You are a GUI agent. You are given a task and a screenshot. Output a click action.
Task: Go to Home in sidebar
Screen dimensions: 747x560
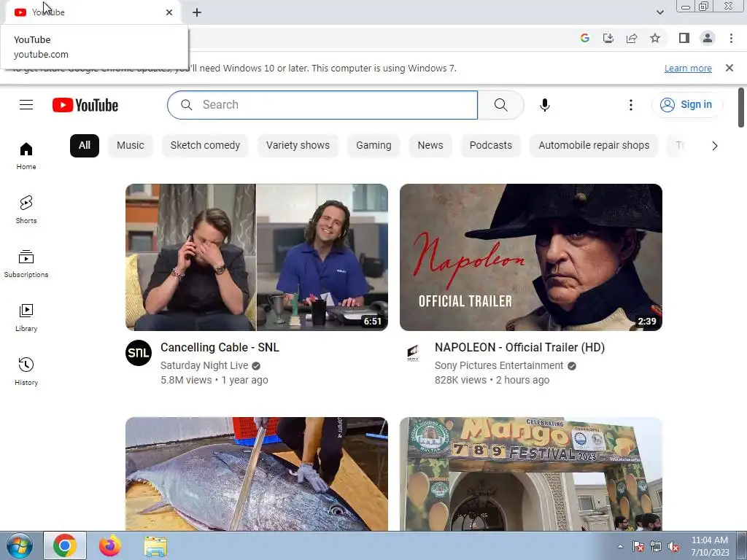pyautogui.click(x=26, y=156)
